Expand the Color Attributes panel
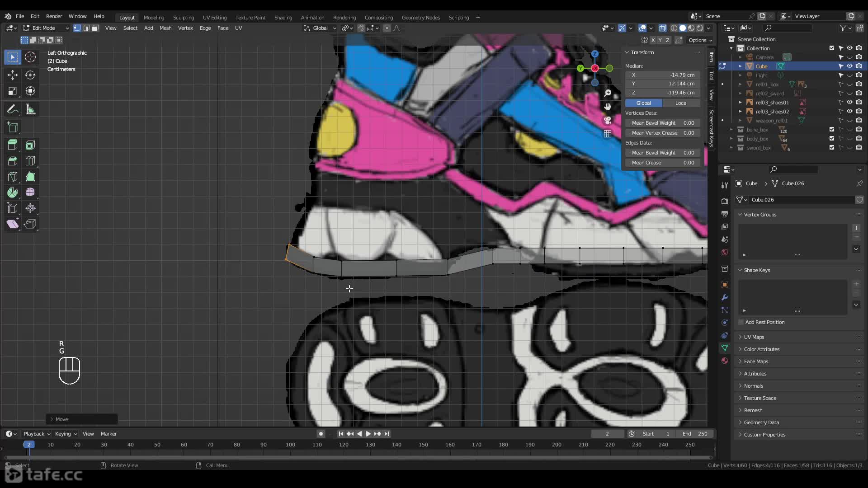Image resolution: width=868 pixels, height=488 pixels. point(762,349)
